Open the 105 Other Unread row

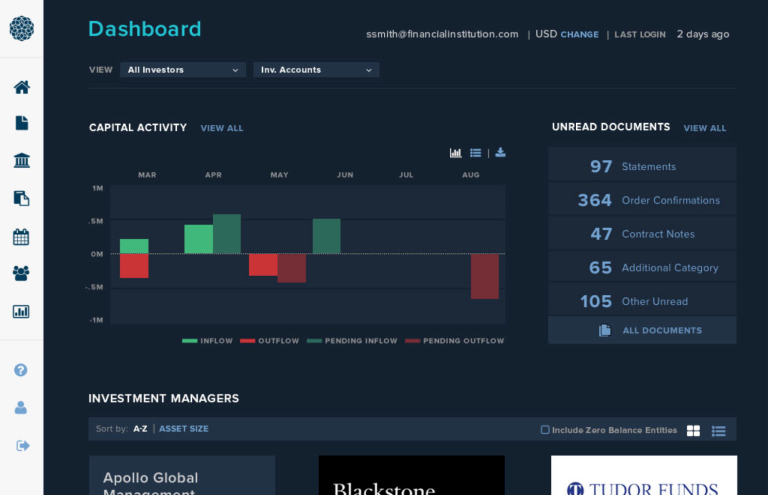[x=642, y=301]
